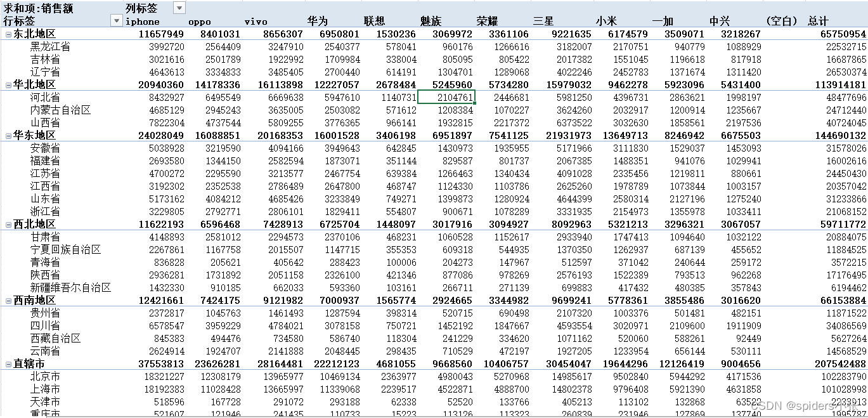Click the 河北省 row label
Viewport: 868px width, 418px height.
point(45,97)
